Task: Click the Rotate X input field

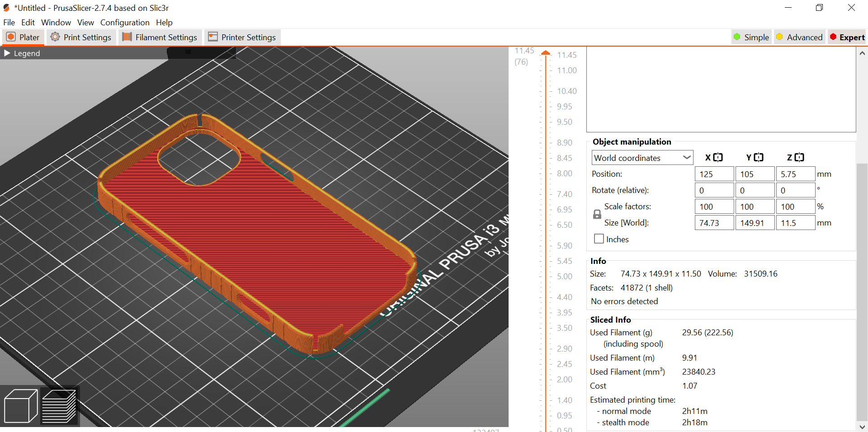Action: [x=714, y=190]
